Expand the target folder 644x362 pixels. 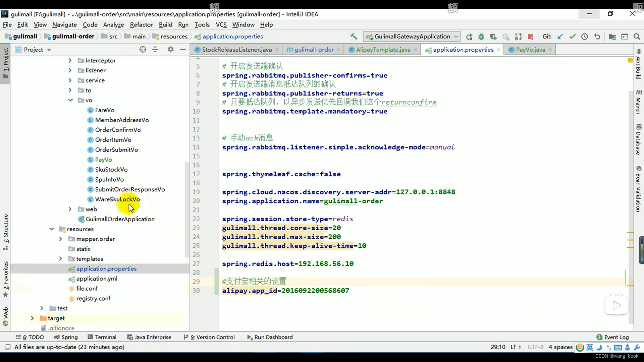point(32,318)
